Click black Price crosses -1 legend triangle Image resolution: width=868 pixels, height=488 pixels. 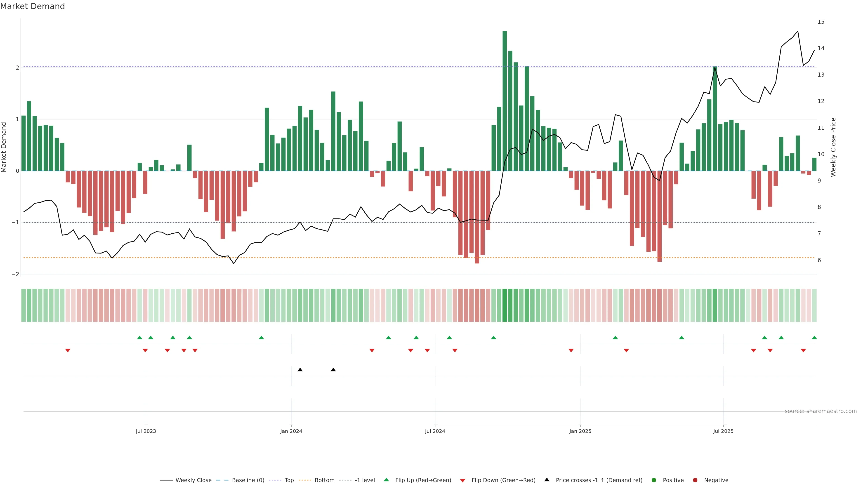[547, 480]
